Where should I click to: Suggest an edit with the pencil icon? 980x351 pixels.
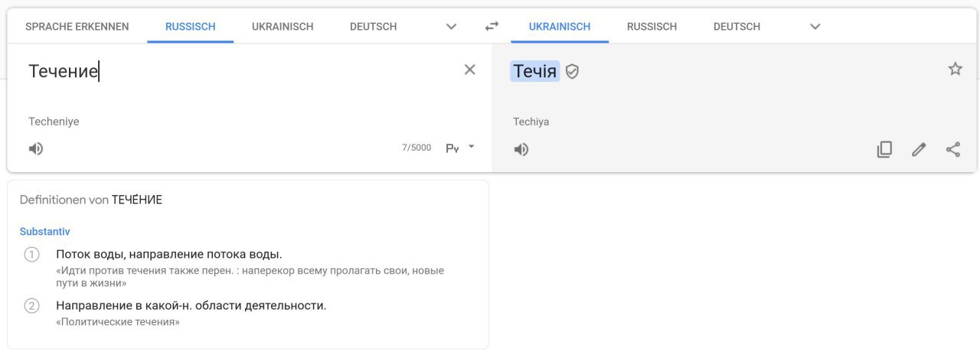[x=919, y=149]
